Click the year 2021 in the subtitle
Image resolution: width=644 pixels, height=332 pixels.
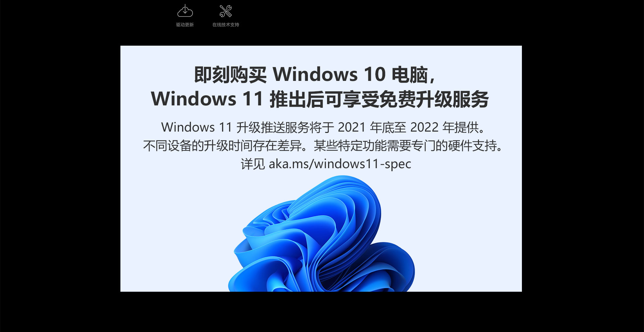coord(352,128)
